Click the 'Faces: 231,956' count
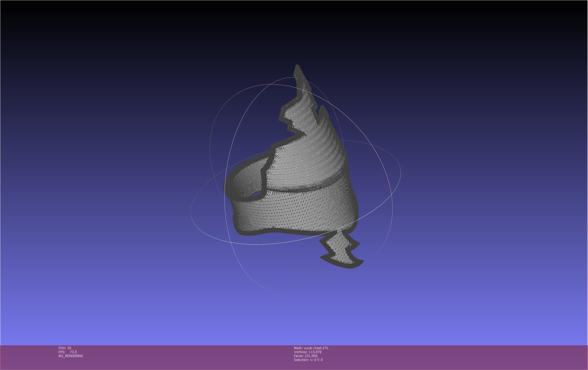The height and width of the screenshot is (370, 588). coord(306,356)
